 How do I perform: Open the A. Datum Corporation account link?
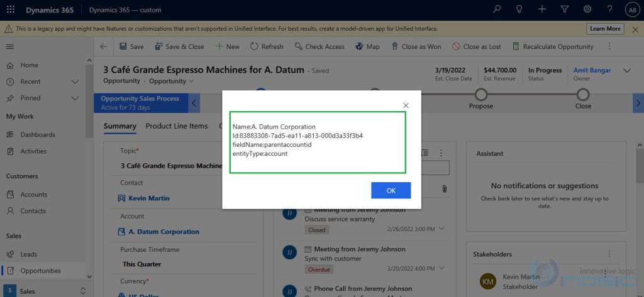coord(164,232)
